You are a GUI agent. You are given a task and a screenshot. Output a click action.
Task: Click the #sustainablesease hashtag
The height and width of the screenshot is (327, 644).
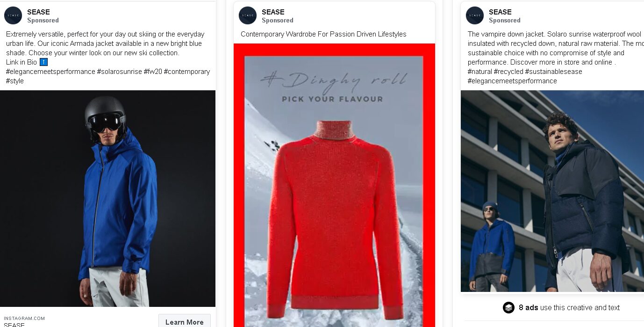point(553,72)
